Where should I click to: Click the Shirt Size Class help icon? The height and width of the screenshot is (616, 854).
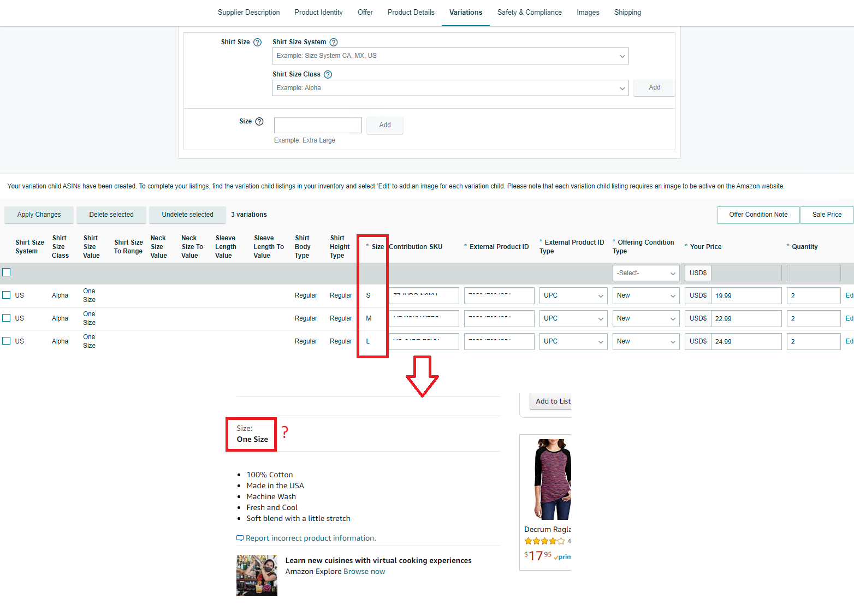pos(328,74)
